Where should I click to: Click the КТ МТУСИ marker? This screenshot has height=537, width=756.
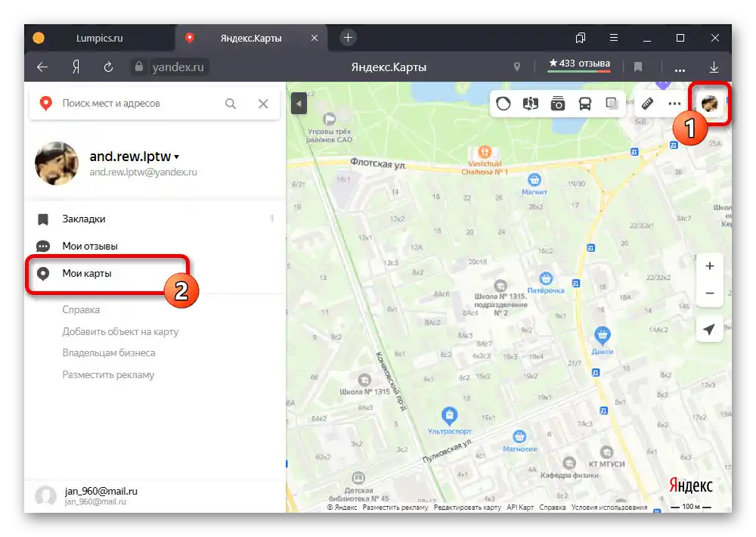pyautogui.click(x=606, y=452)
